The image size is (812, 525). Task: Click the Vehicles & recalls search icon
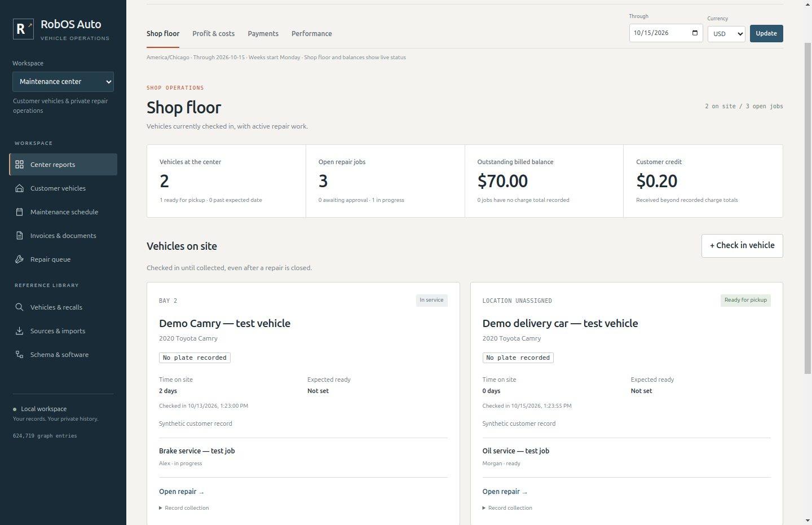click(19, 307)
